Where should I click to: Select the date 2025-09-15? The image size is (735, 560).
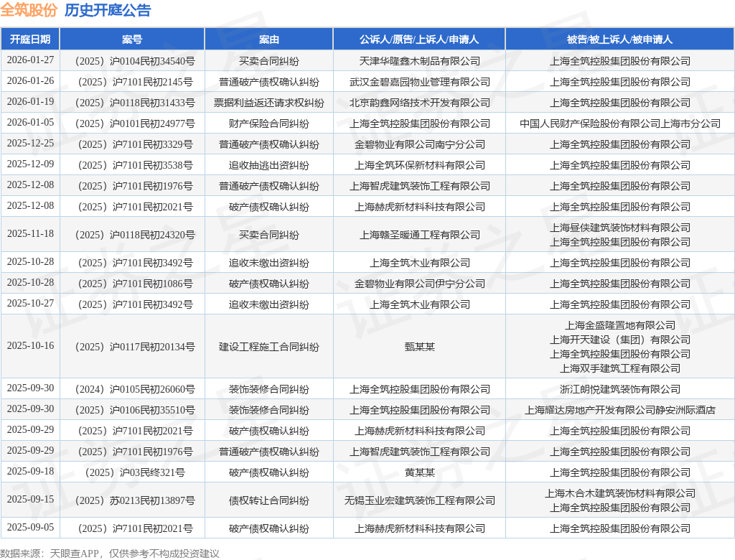coord(30,500)
